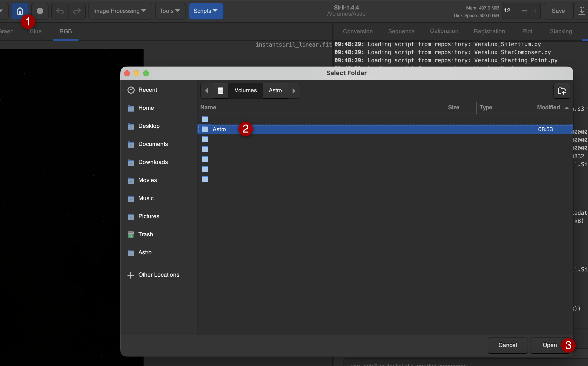Click the redo arrow icon
Image resolution: width=588 pixels, height=366 pixels.
[x=77, y=11]
